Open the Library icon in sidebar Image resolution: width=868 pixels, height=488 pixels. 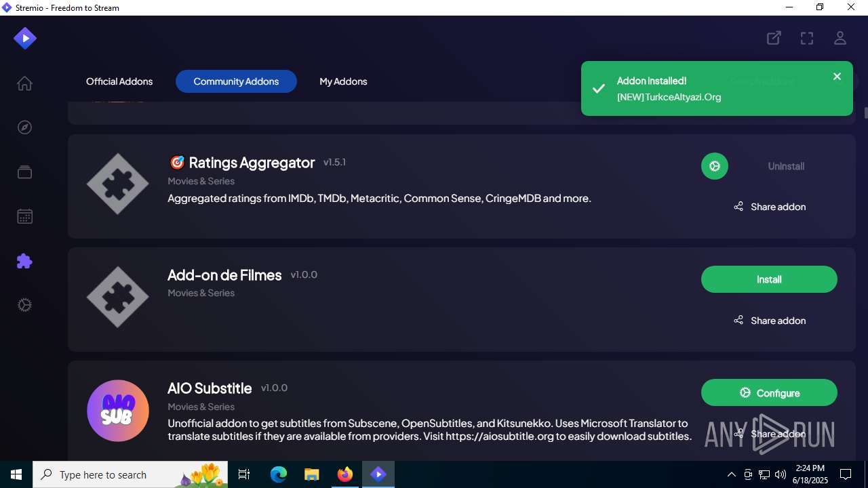point(24,172)
